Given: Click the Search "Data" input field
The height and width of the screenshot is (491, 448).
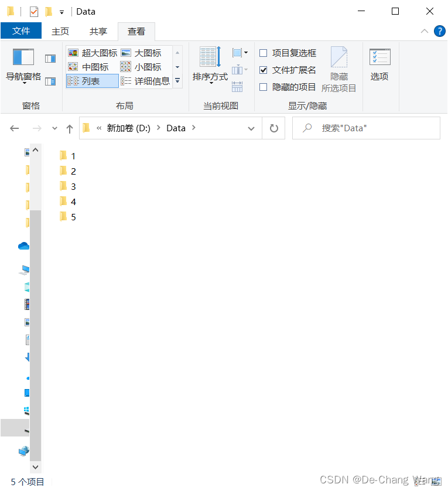Looking at the screenshot, I should tap(366, 128).
